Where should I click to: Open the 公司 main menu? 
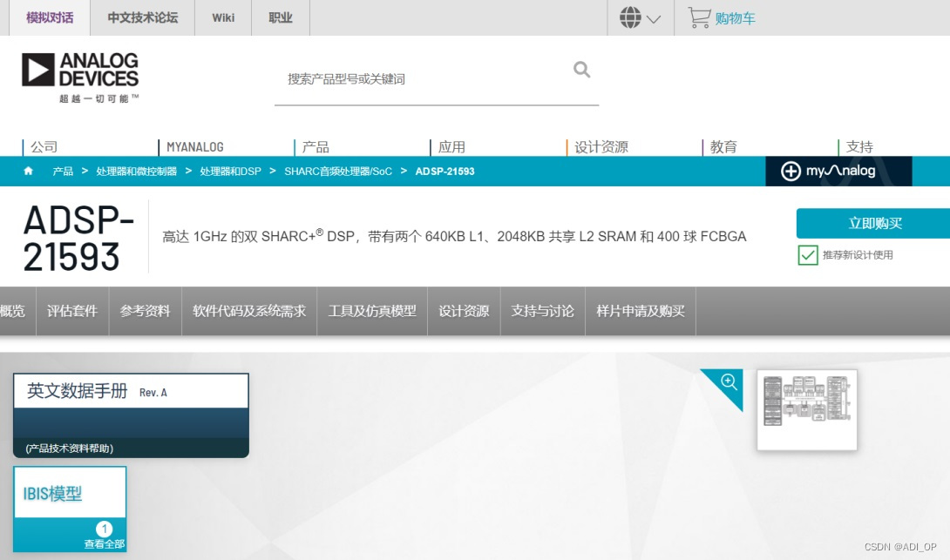[x=44, y=146]
